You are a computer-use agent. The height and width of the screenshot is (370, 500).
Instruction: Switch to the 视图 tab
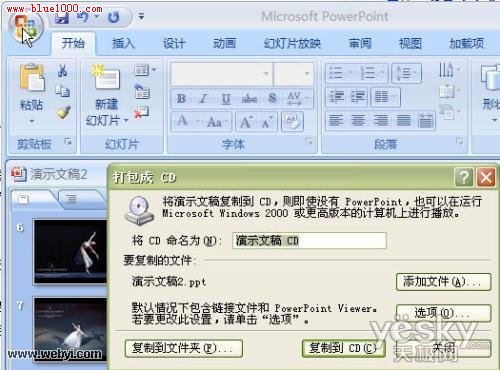(x=410, y=43)
